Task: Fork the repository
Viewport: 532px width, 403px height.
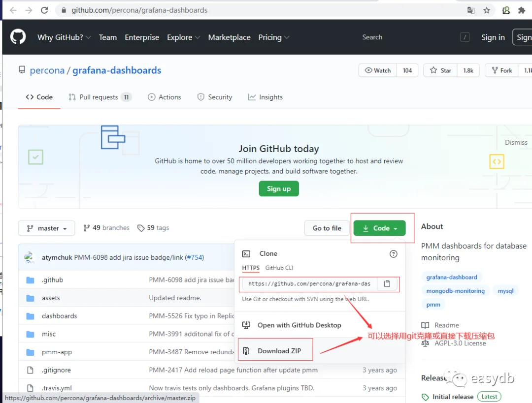Action: click(x=501, y=70)
